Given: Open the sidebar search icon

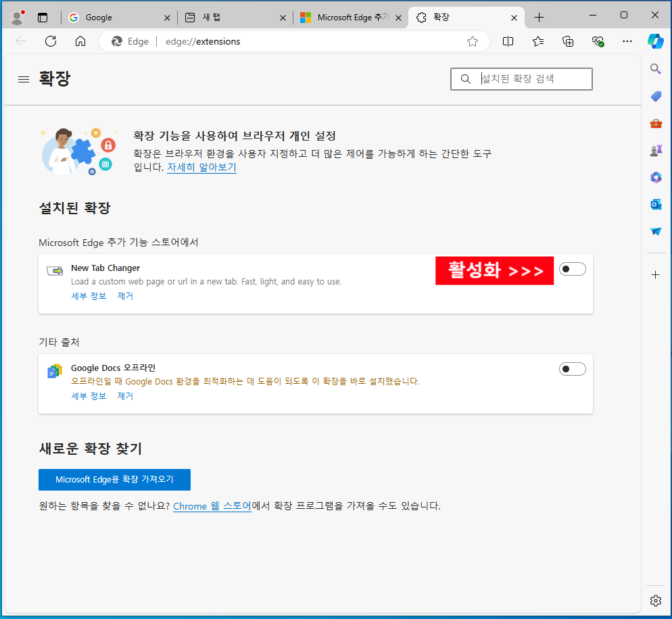Looking at the screenshot, I should 655,68.
